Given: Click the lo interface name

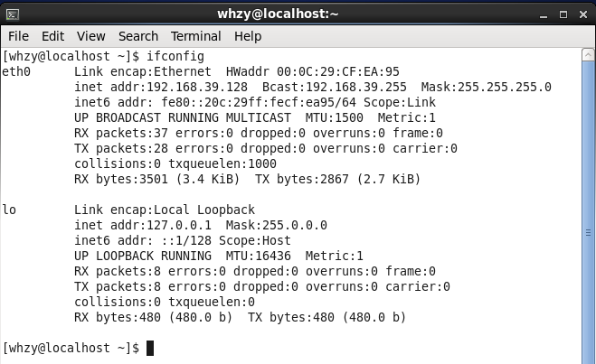Looking at the screenshot, I should pyautogui.click(x=9, y=210).
